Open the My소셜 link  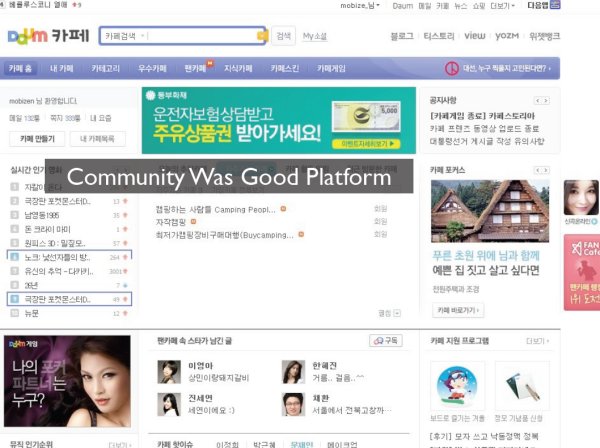(315, 36)
